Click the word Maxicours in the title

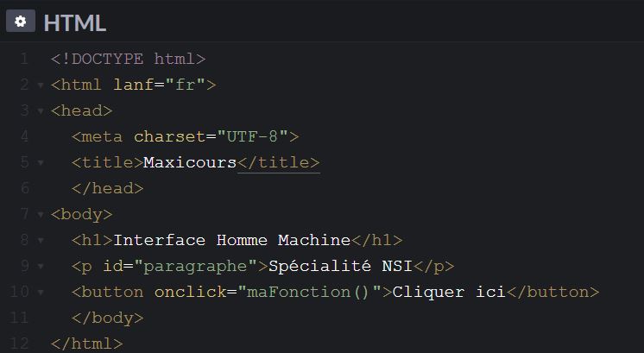tap(190, 162)
